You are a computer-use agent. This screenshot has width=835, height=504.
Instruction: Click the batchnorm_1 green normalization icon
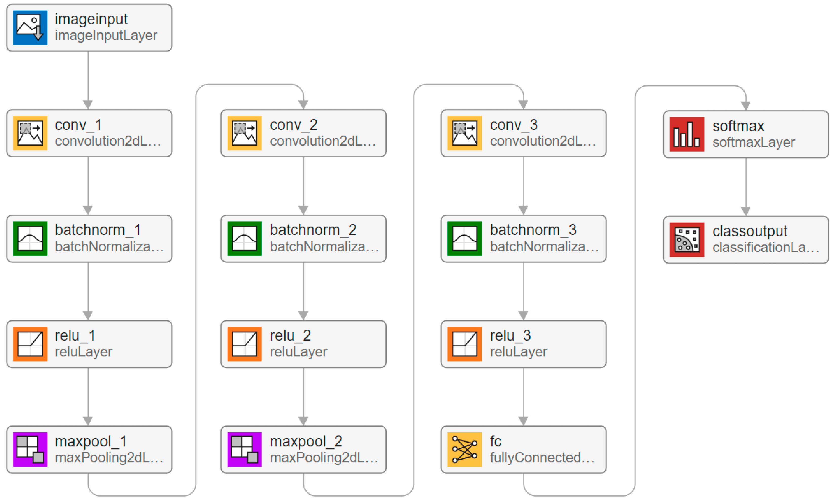(30, 238)
